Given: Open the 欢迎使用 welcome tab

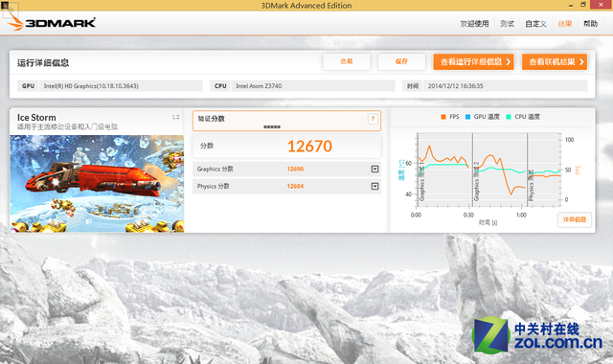Looking at the screenshot, I should tap(475, 24).
